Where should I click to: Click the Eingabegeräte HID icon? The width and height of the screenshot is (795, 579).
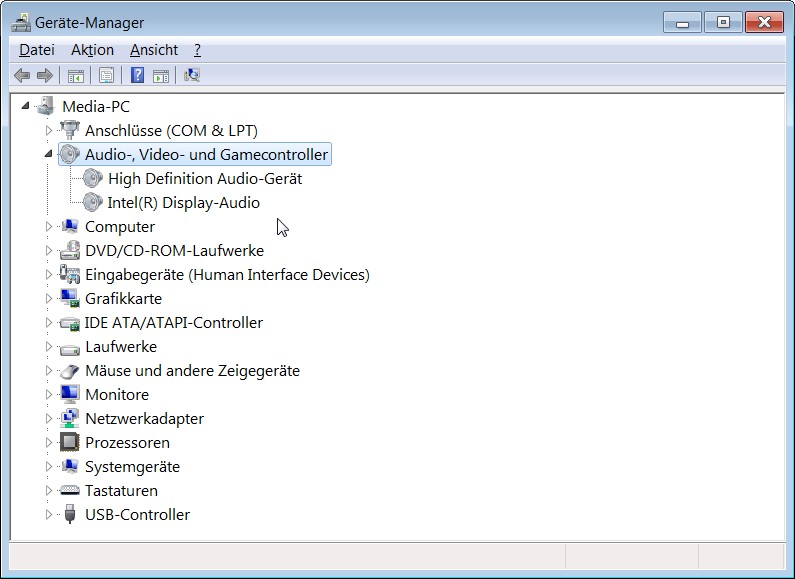(x=69, y=274)
